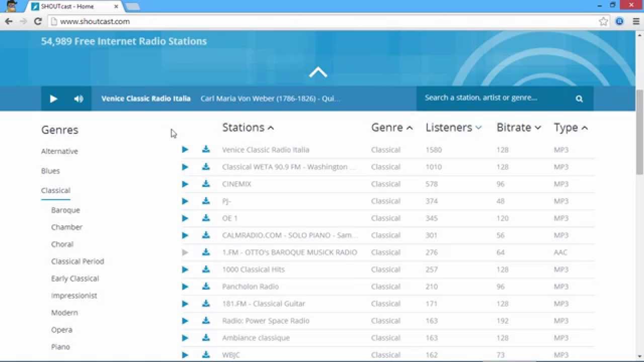644x362 pixels.
Task: Collapse the header with the up chevron
Action: (318, 72)
